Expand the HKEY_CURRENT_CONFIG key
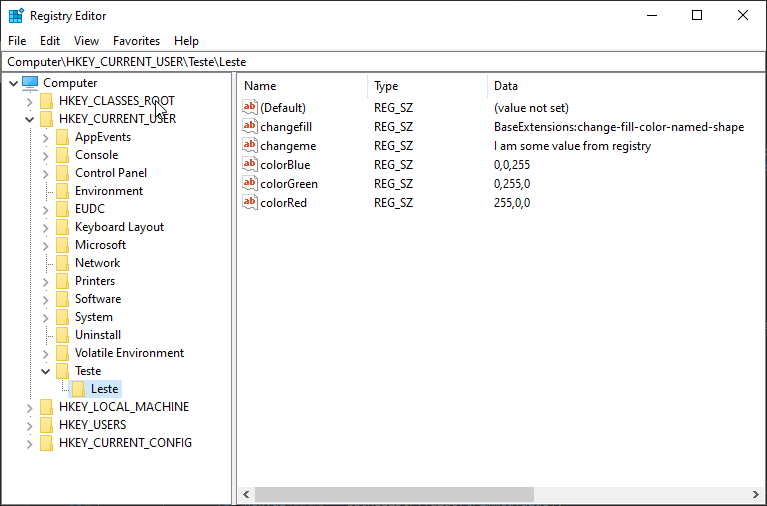The width and height of the screenshot is (767, 506). 29,444
